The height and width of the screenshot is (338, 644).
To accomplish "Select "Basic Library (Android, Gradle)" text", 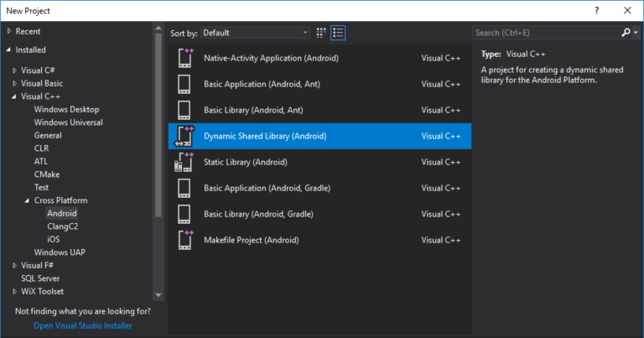I will click(x=258, y=214).
